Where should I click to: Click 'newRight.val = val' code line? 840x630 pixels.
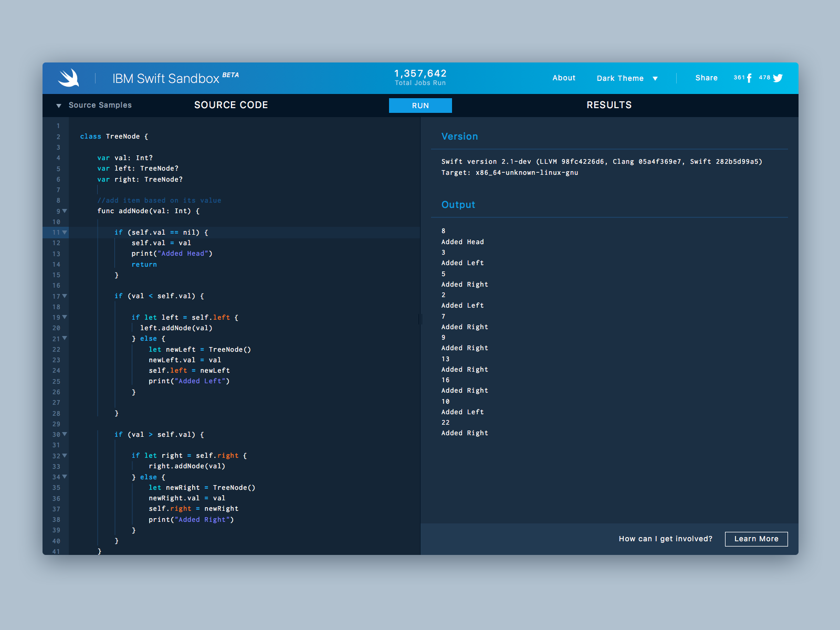pyautogui.click(x=187, y=498)
